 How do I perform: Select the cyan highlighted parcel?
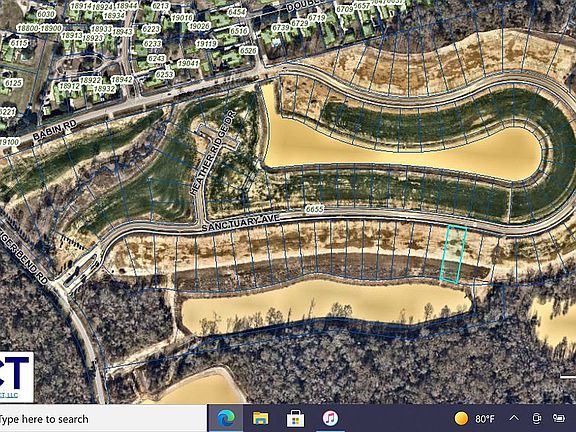453,254
